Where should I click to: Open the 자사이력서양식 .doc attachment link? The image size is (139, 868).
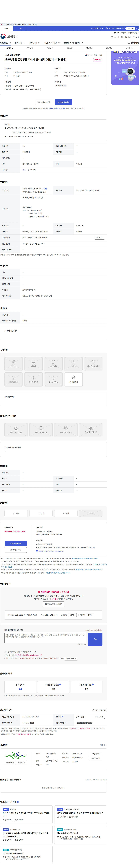tap(50, 552)
